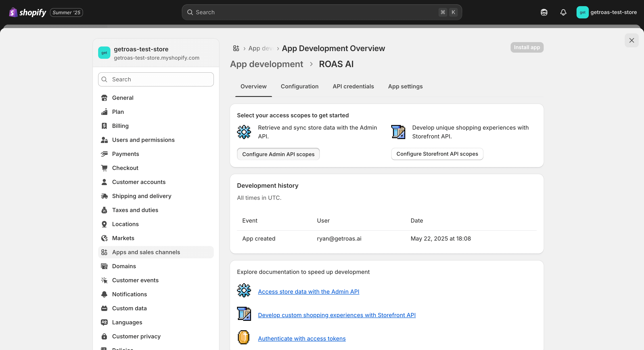Click the Users and permissions icon
This screenshot has height=350, width=644.
[x=104, y=140]
